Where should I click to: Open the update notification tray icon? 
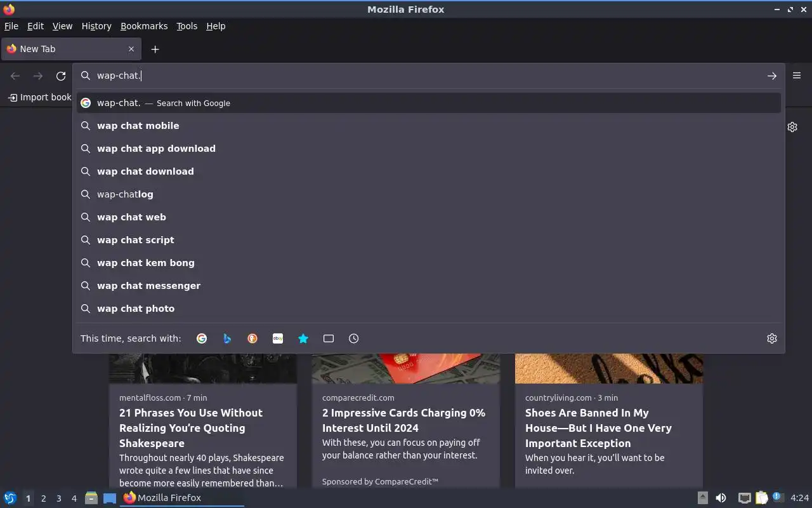[x=778, y=497]
